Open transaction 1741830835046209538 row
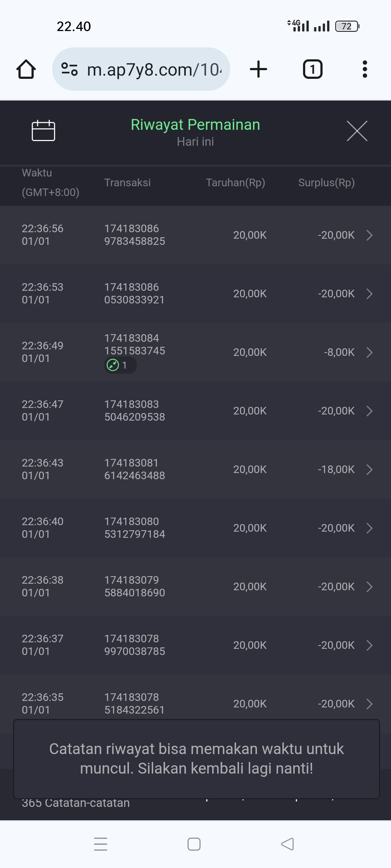Image resolution: width=391 pixels, height=868 pixels. pyautogui.click(x=195, y=411)
